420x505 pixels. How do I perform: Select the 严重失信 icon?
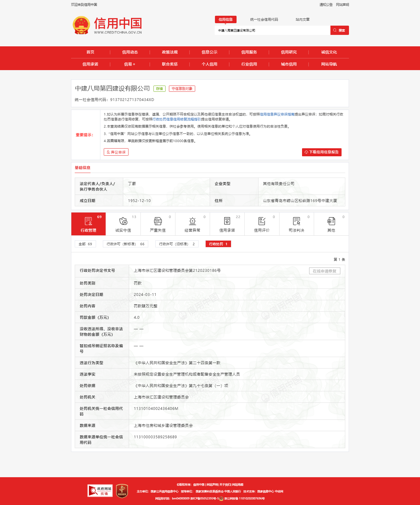point(158,221)
